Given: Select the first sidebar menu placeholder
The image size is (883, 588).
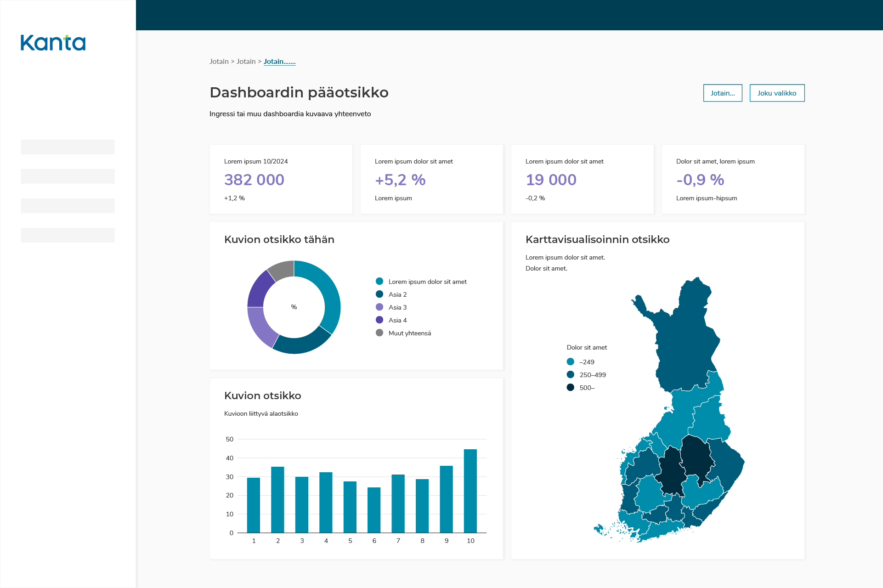Looking at the screenshot, I should coord(68,147).
